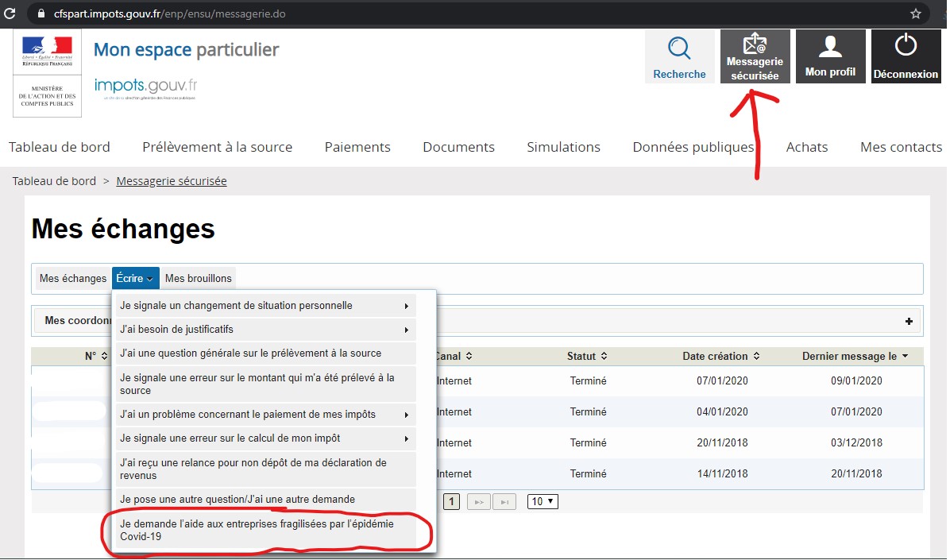Click creation date 20/11/2018

[722, 442]
